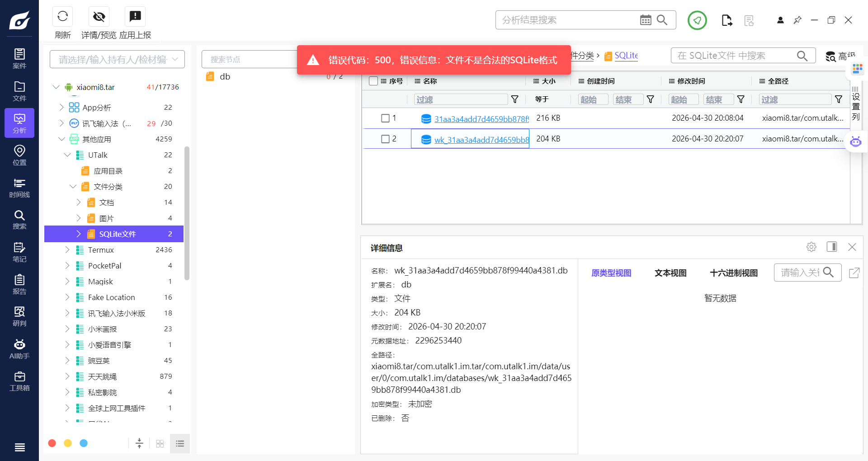Close the 详细信息 detail panel
Viewport: 868px width, 461px height.
[852, 247]
